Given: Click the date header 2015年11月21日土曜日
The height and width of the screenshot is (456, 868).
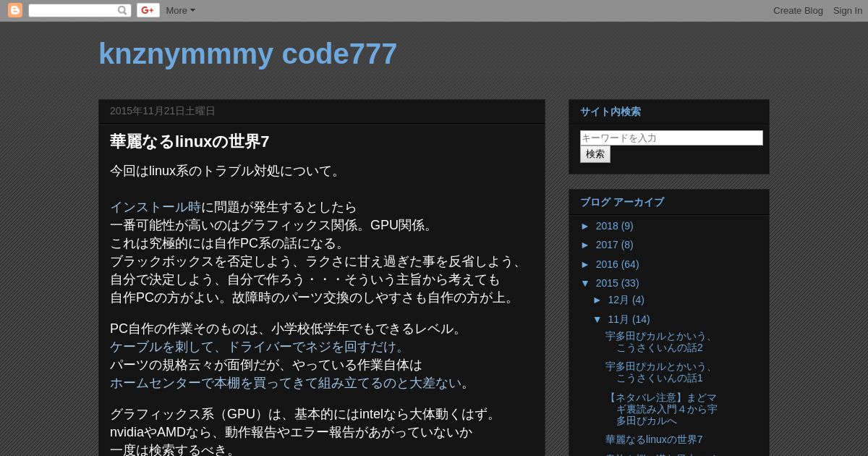Looking at the screenshot, I should (163, 111).
